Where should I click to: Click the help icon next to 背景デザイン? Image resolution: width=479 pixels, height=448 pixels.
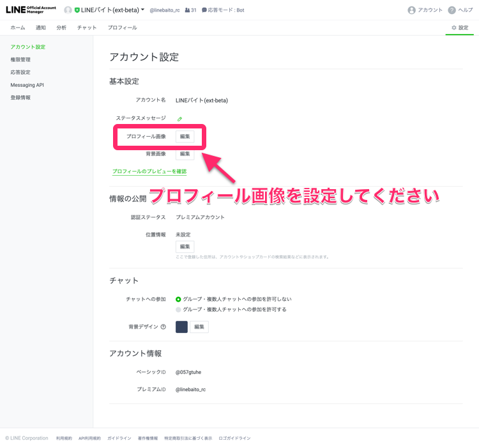(163, 327)
